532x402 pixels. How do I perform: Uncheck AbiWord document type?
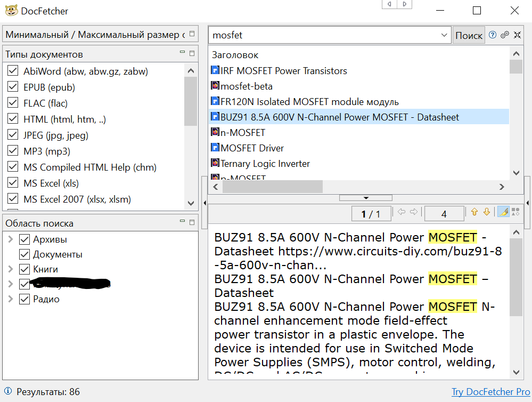coord(13,71)
